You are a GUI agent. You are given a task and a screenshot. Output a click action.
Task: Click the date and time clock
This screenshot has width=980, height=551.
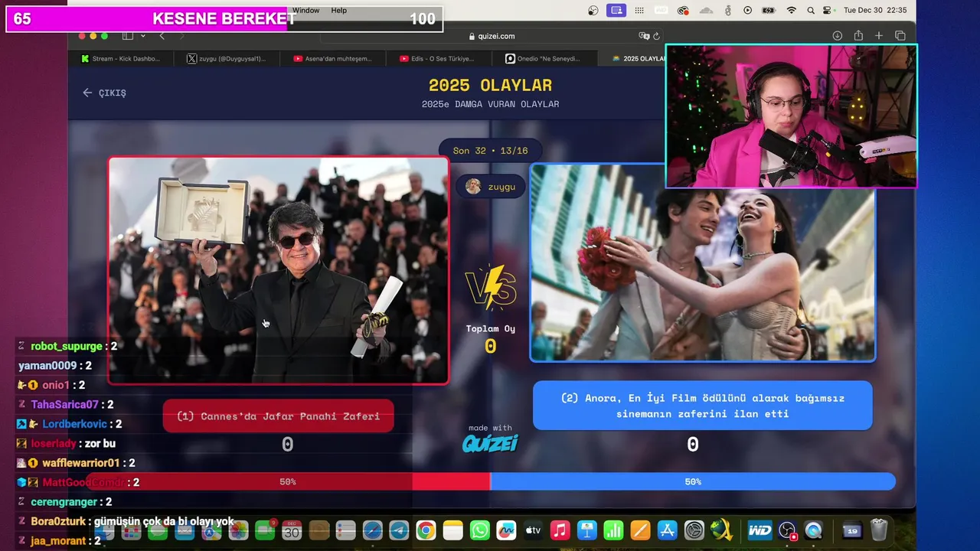pyautogui.click(x=875, y=11)
